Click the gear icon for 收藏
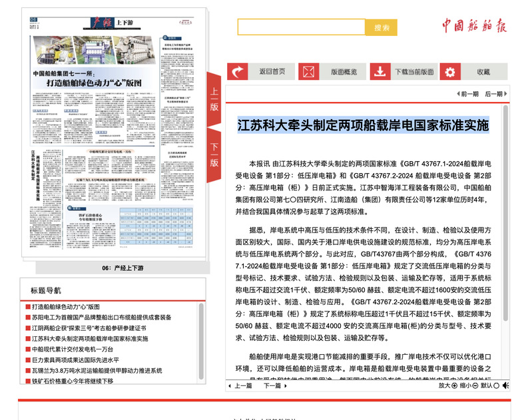The width and height of the screenshot is (532, 420). (451, 72)
